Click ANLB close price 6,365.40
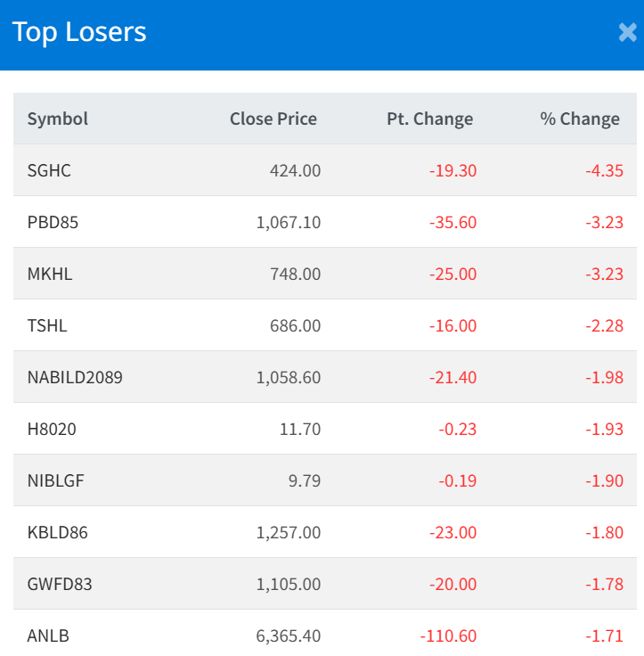Screen dimensions: 644x656 tap(288, 635)
